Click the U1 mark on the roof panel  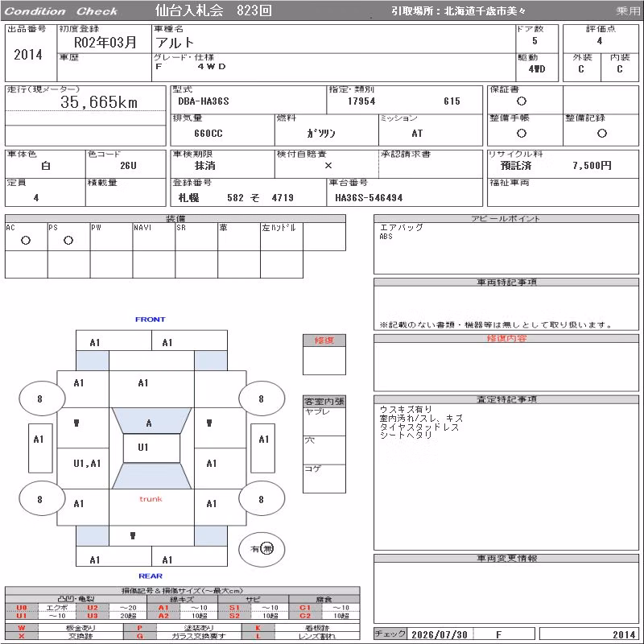[x=143, y=448]
